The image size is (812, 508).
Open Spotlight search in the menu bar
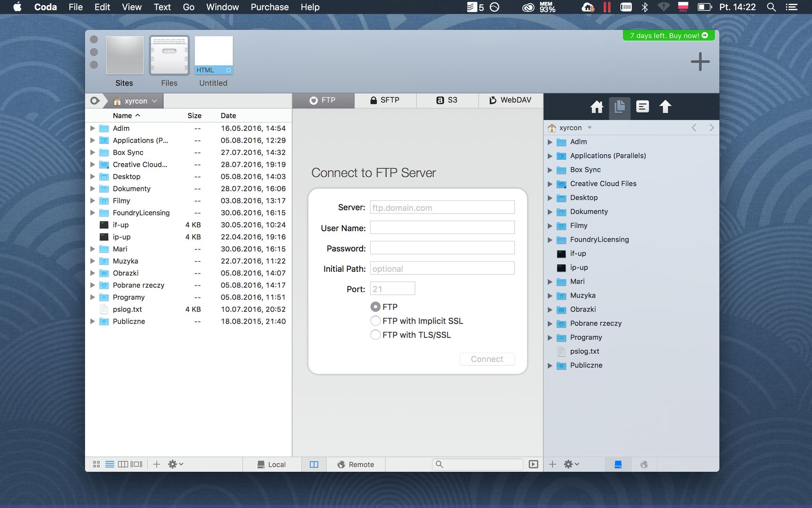pos(771,7)
